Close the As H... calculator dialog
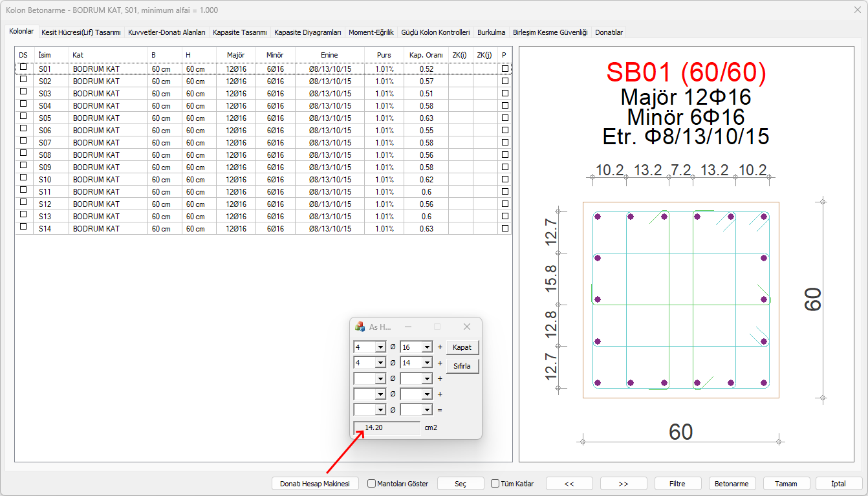This screenshot has height=496, width=868. tap(467, 327)
